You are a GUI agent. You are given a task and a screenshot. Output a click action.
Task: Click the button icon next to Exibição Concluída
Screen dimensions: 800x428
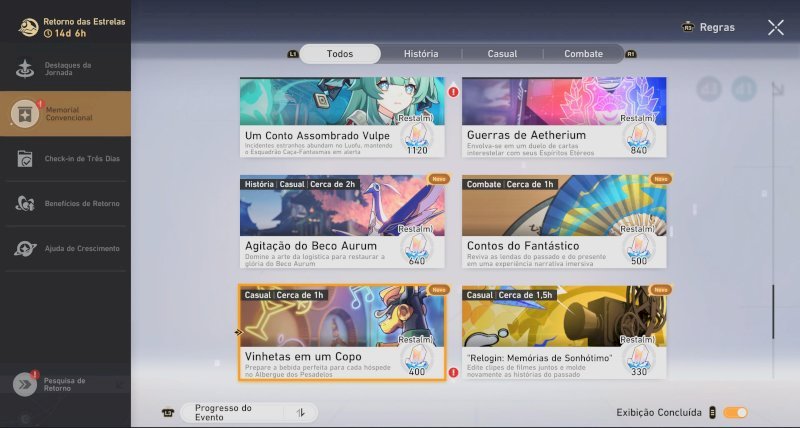point(713,412)
